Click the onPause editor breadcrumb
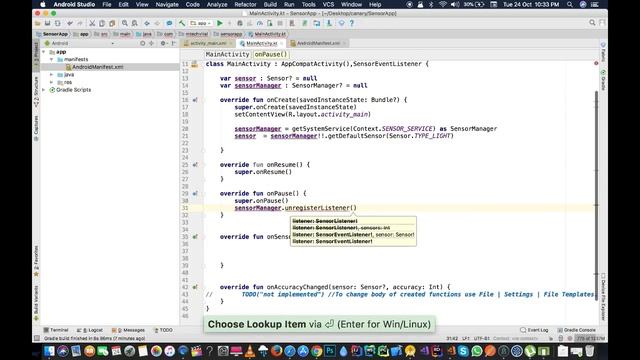 pyautogui.click(x=271, y=54)
